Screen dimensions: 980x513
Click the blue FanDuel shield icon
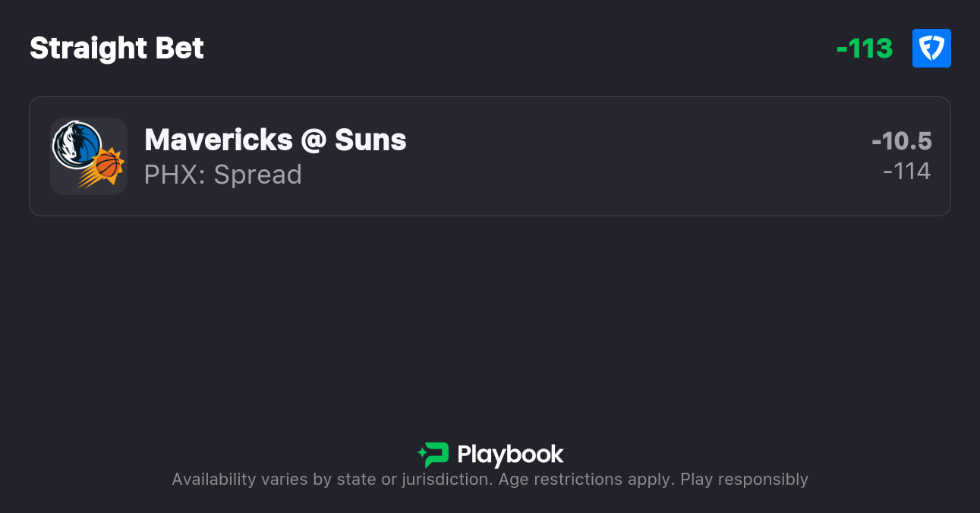pyautogui.click(x=931, y=48)
